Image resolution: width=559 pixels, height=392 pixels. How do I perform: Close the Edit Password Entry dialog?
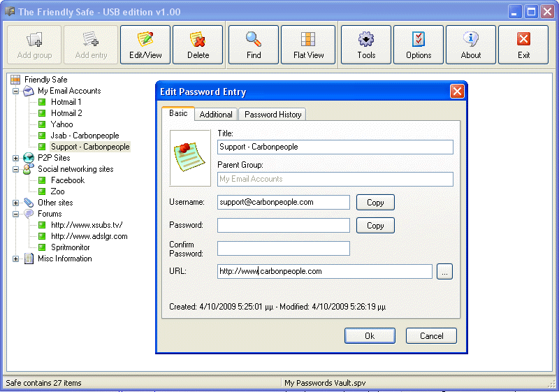click(457, 92)
